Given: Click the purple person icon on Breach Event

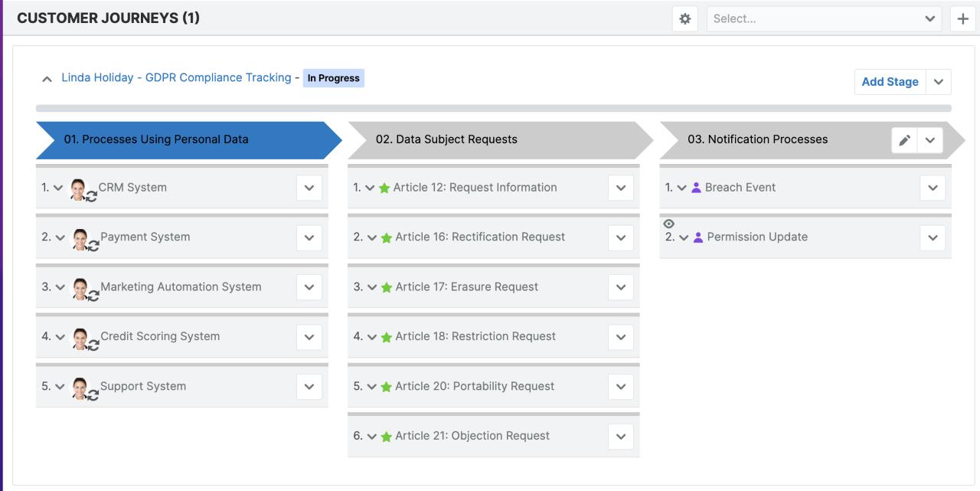Looking at the screenshot, I should [696, 188].
